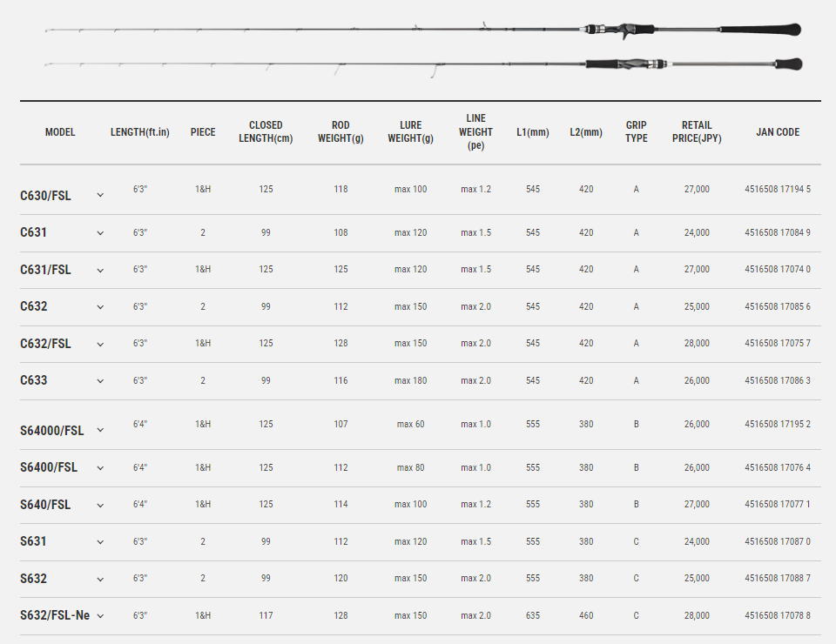This screenshot has width=836, height=644.
Task: Click the RETAIL PRICE(JPY) column header
Action: (x=697, y=131)
